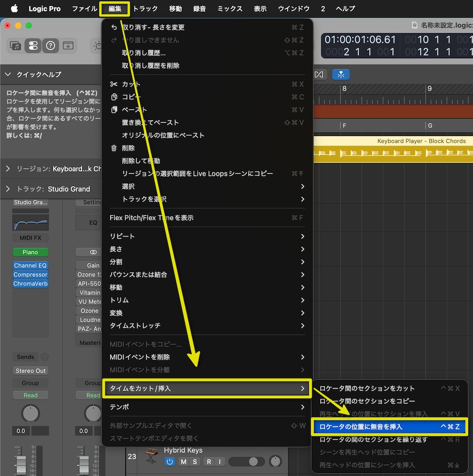Click the Channel EQ thumbnail display

coord(30,222)
